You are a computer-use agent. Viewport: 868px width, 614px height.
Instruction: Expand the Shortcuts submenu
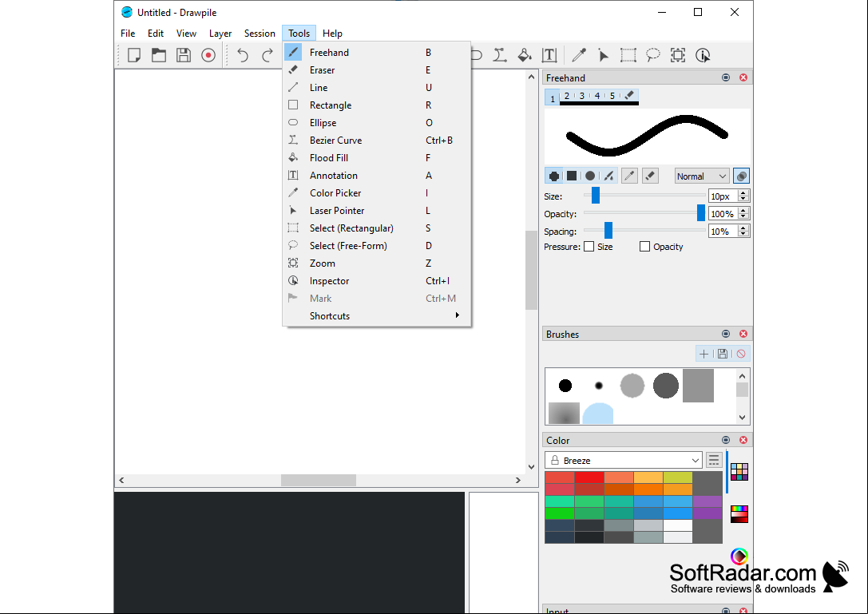[x=377, y=315]
